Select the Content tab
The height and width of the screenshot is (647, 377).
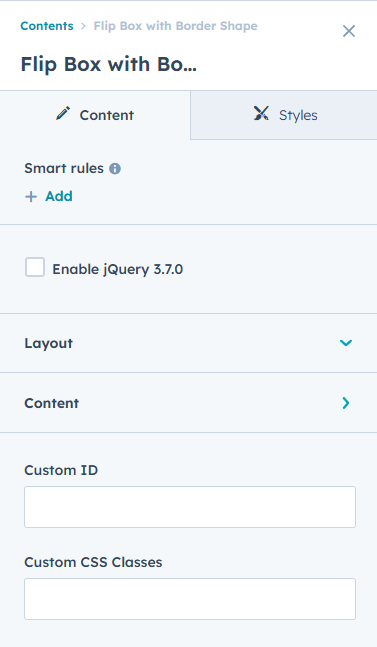coord(95,115)
